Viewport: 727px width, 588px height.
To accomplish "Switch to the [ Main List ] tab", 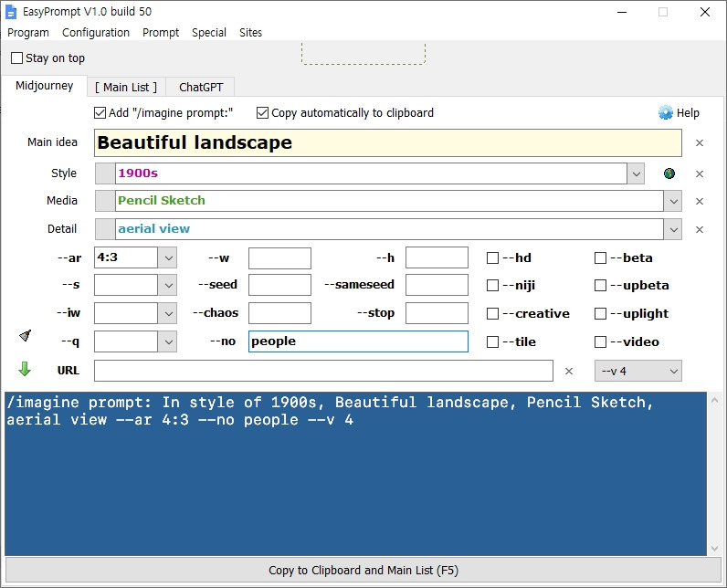I will [126, 87].
